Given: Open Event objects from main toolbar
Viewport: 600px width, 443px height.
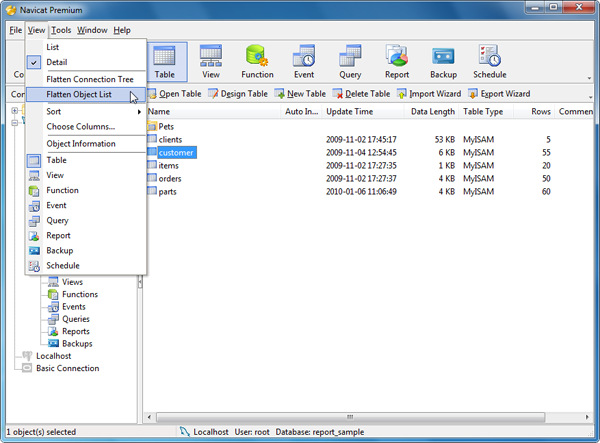Looking at the screenshot, I should pos(304,62).
